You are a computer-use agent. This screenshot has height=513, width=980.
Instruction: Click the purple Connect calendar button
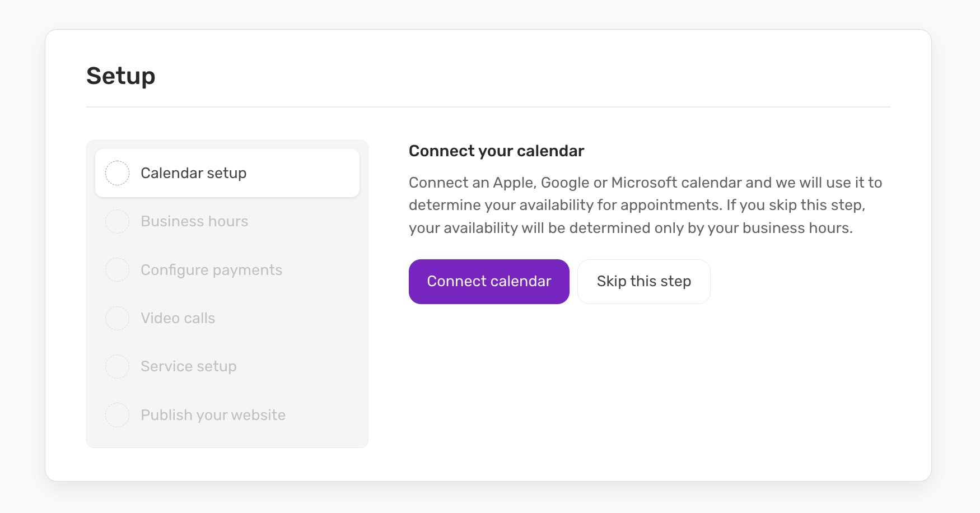coord(489,282)
